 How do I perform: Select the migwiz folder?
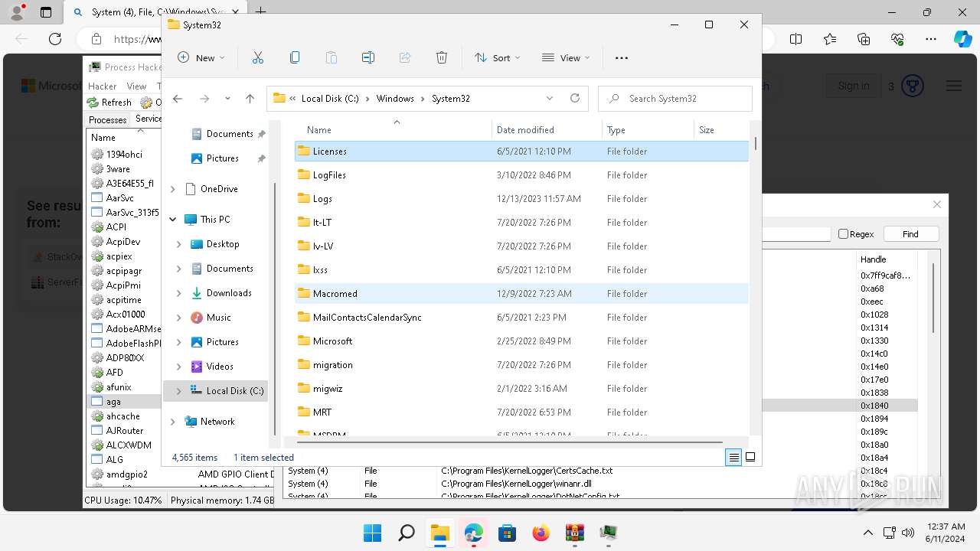[x=521, y=389]
